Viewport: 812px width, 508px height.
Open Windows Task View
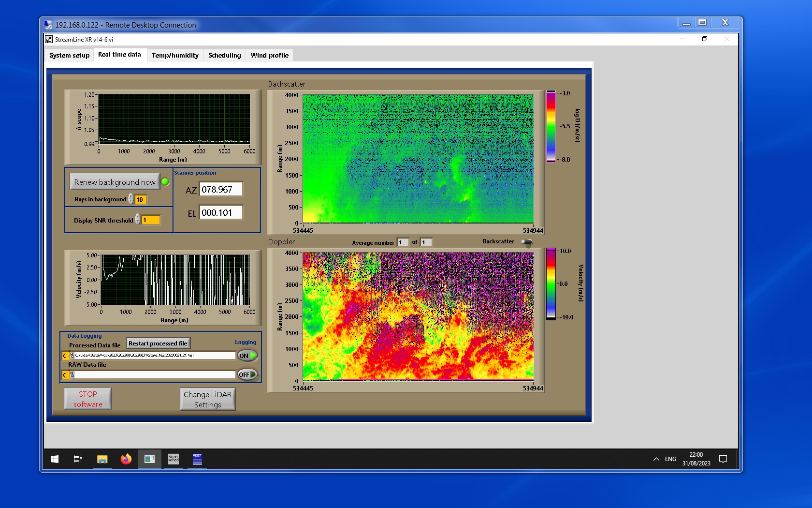pos(77,459)
